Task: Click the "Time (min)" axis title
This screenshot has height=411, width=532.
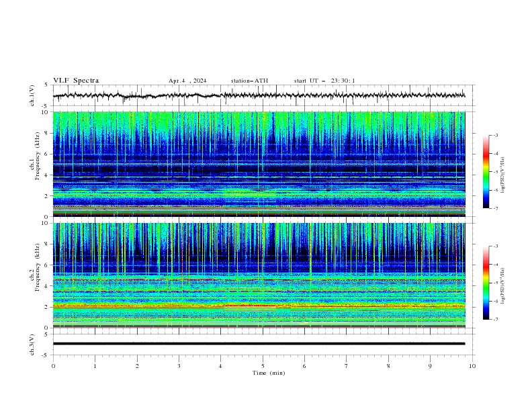Action: click(x=269, y=373)
